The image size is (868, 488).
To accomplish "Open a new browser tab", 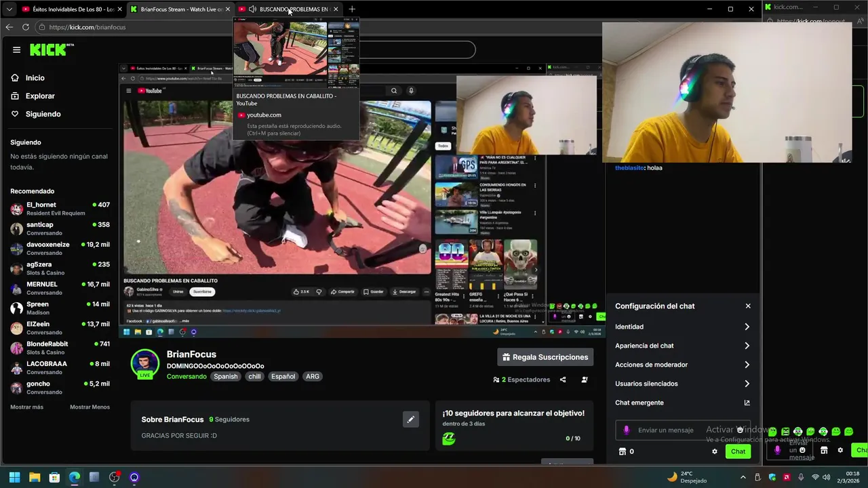I will [x=352, y=9].
